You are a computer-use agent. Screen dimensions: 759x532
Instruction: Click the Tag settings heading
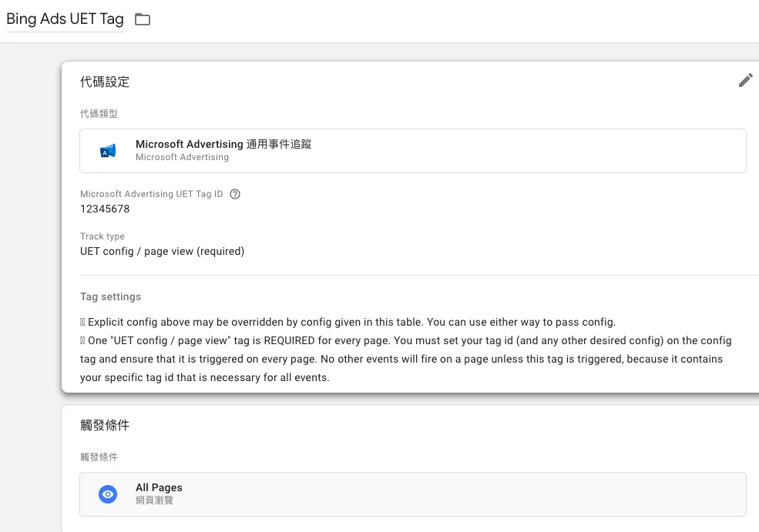click(110, 296)
